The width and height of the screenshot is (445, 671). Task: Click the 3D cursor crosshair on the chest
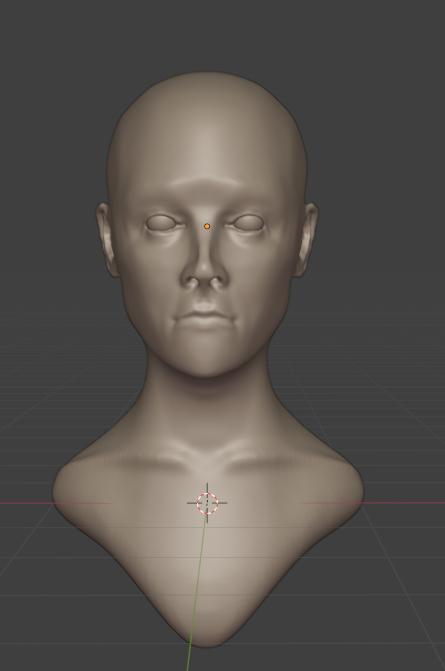(x=208, y=503)
